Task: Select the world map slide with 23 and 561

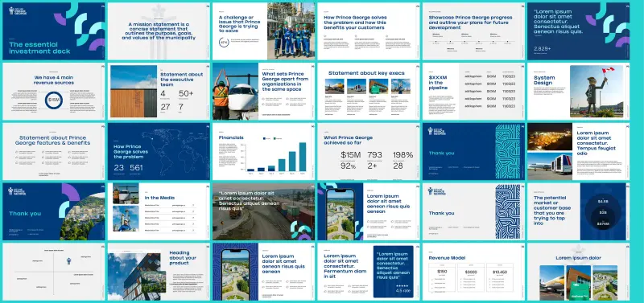Action: click(159, 151)
